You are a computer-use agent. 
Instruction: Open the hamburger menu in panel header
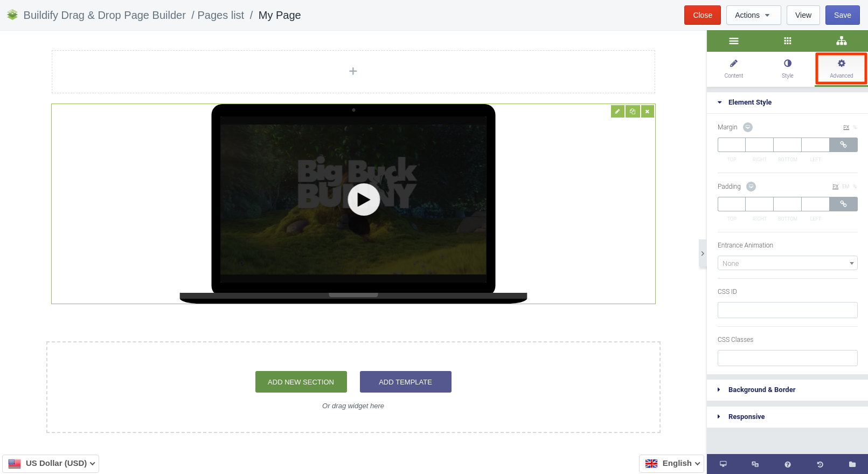point(733,41)
